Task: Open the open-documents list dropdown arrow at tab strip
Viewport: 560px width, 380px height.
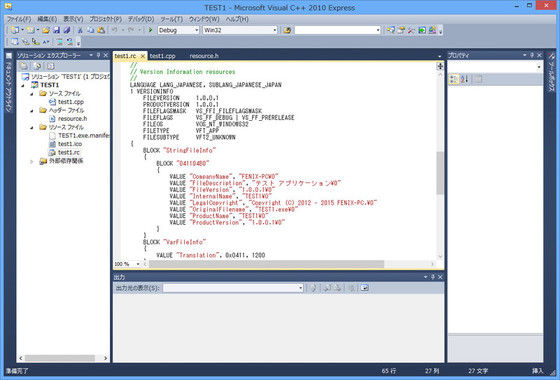Action: 439,56
